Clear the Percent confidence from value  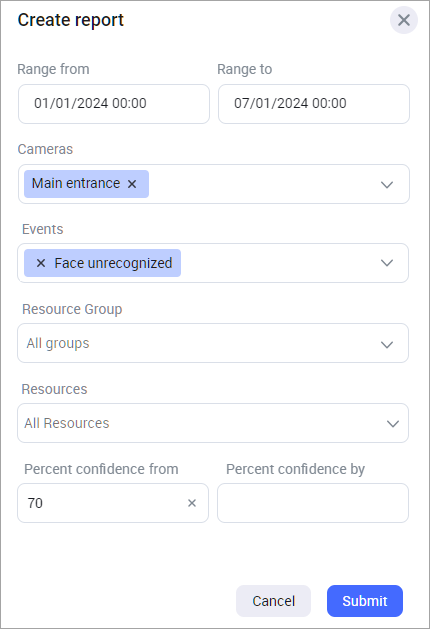tap(192, 503)
